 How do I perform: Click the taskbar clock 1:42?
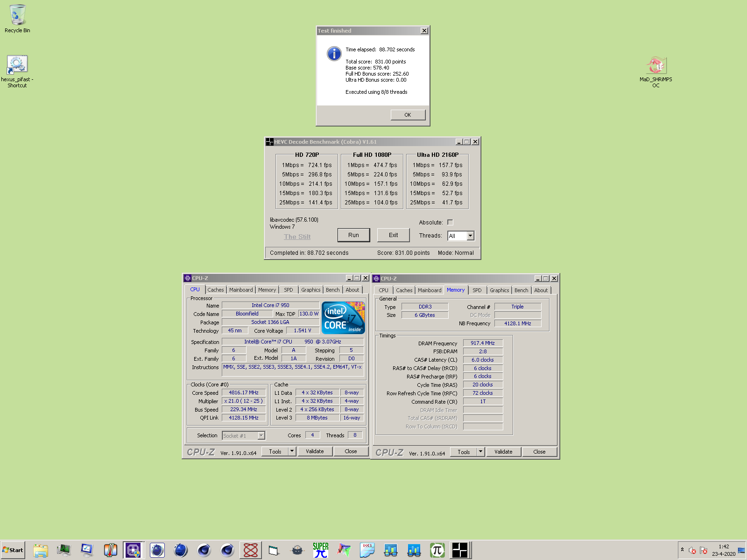724,546
